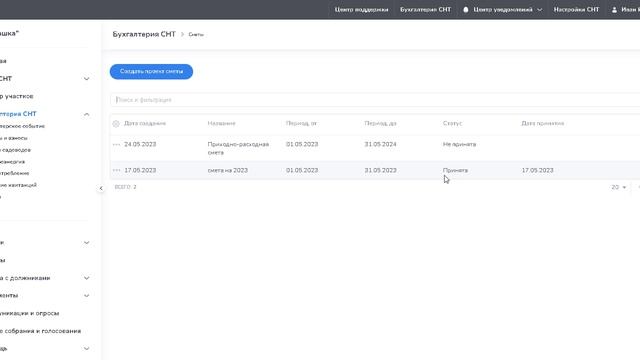This screenshot has height=360, width=640.
Task: Expand the chevron above the должниками sidebar item
Action: click(87, 242)
